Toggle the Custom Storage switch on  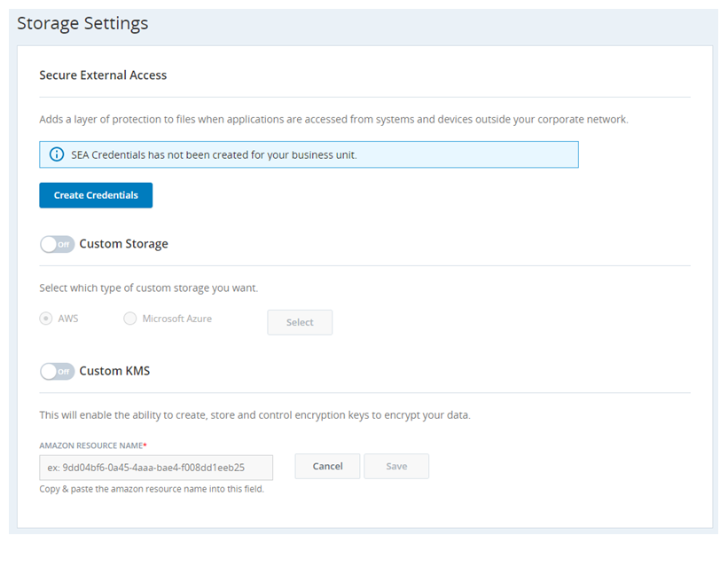click(57, 244)
